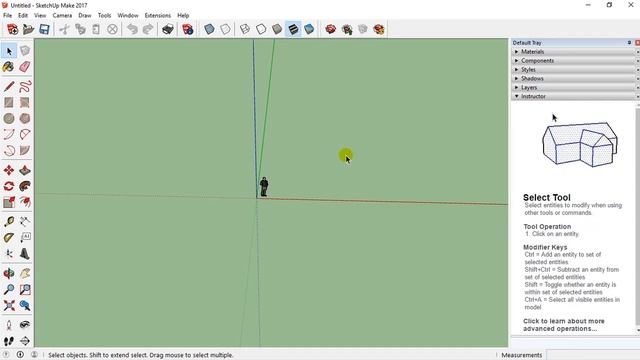
Task: Choose the Walk footprints tool
Action: coord(9,341)
